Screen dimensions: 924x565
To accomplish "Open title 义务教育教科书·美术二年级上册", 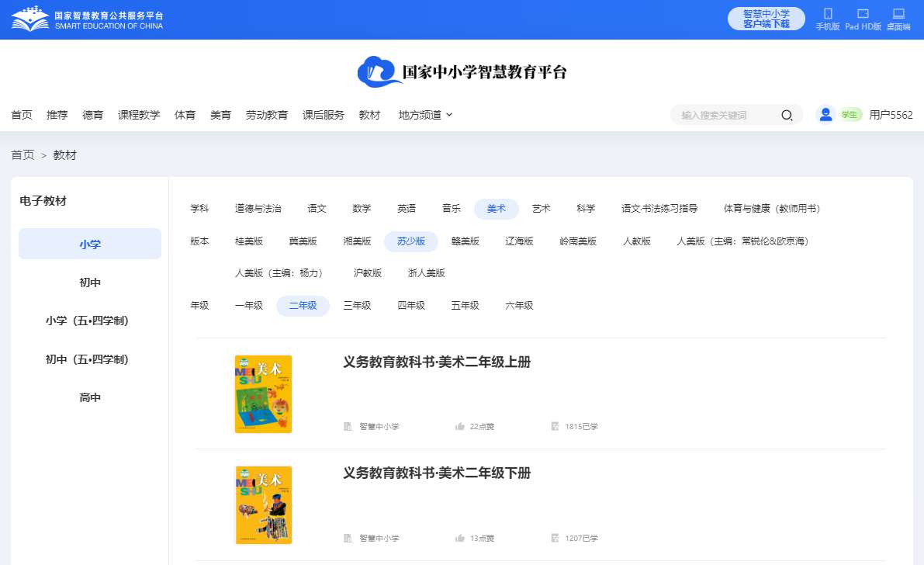I will point(437,362).
